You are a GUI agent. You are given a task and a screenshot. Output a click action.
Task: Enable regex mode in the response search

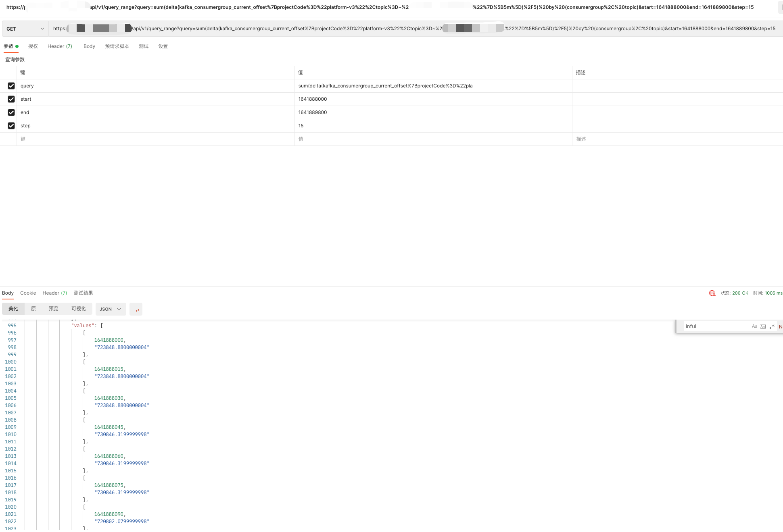tap(772, 326)
